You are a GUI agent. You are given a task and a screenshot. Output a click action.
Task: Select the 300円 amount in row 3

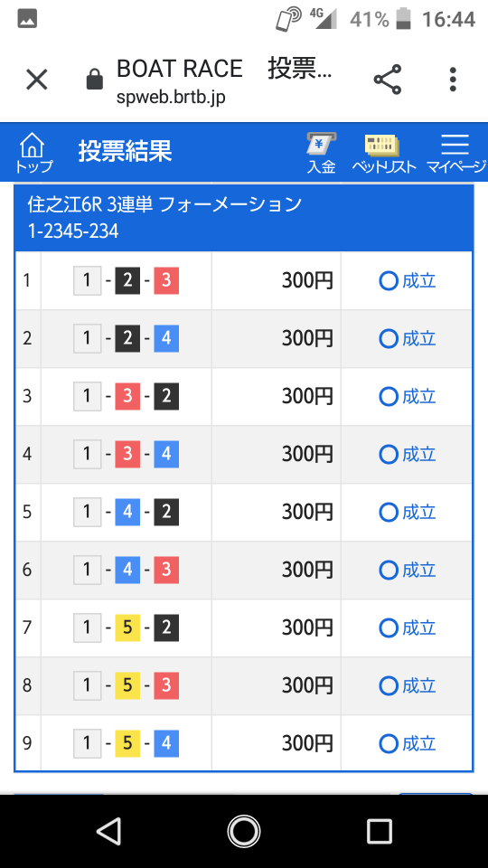click(307, 396)
